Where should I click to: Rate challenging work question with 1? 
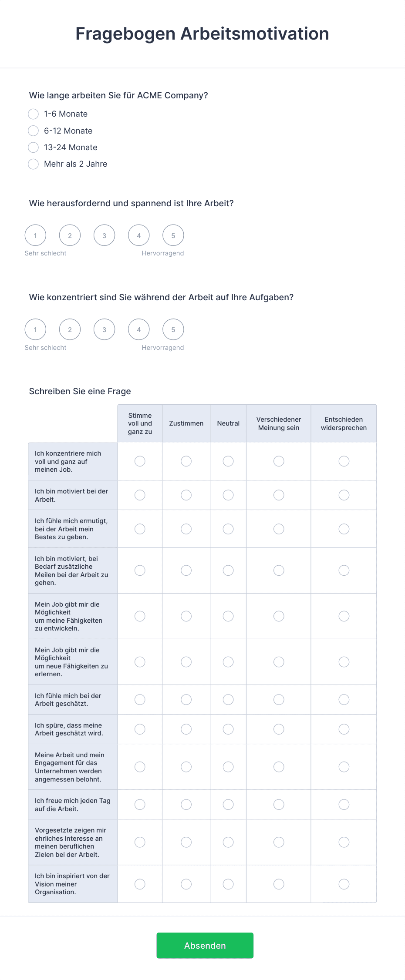tap(35, 235)
